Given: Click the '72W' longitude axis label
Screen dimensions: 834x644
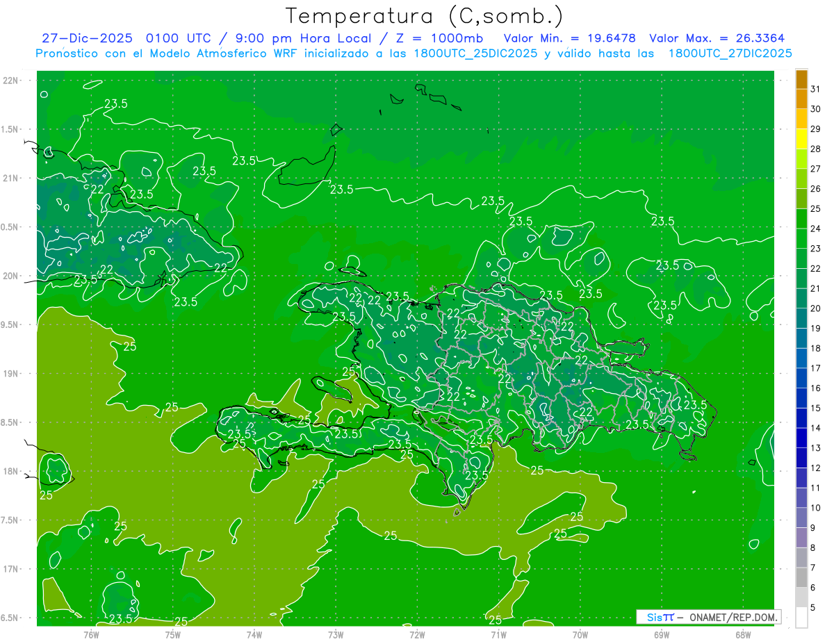Looking at the screenshot, I should [417, 634].
